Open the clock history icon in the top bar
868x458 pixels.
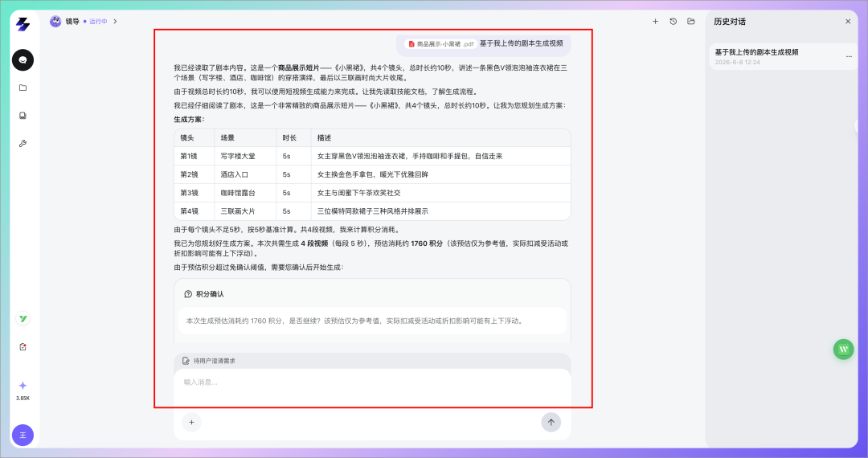(x=674, y=21)
